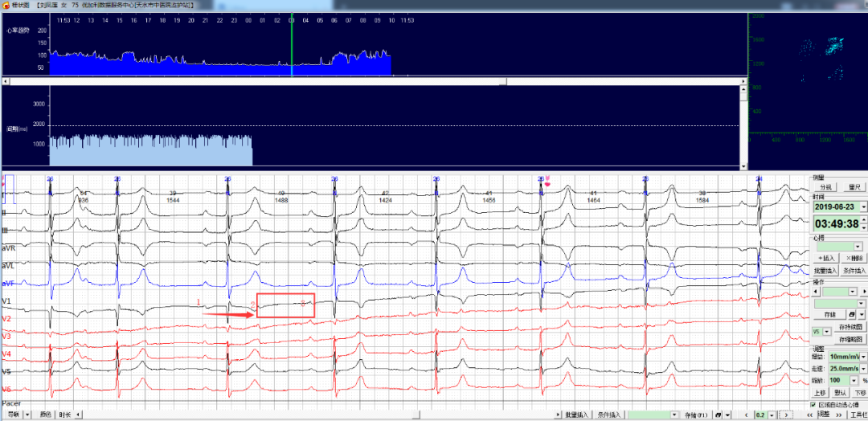Click the 分规 caliper button
This screenshot has width=868, height=421.
pos(825,187)
